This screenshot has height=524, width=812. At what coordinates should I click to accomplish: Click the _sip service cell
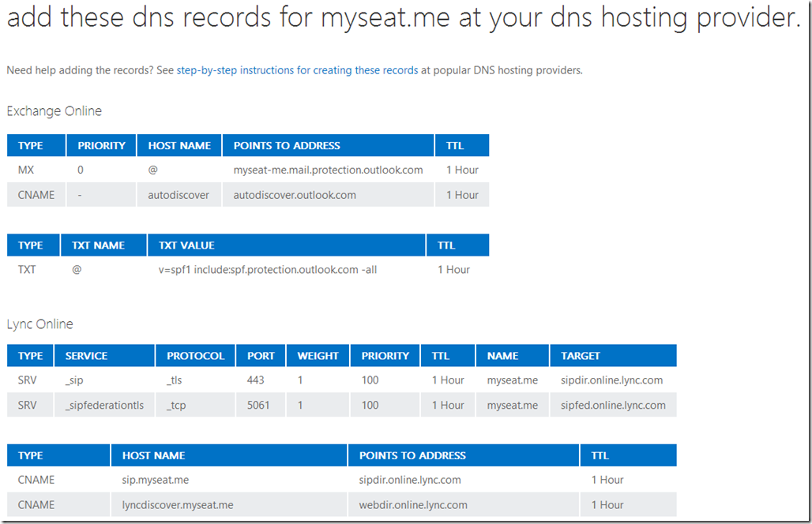click(74, 380)
